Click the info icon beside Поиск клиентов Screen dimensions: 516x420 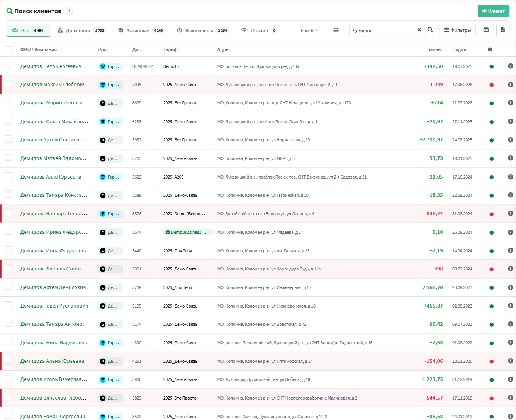[70, 11]
